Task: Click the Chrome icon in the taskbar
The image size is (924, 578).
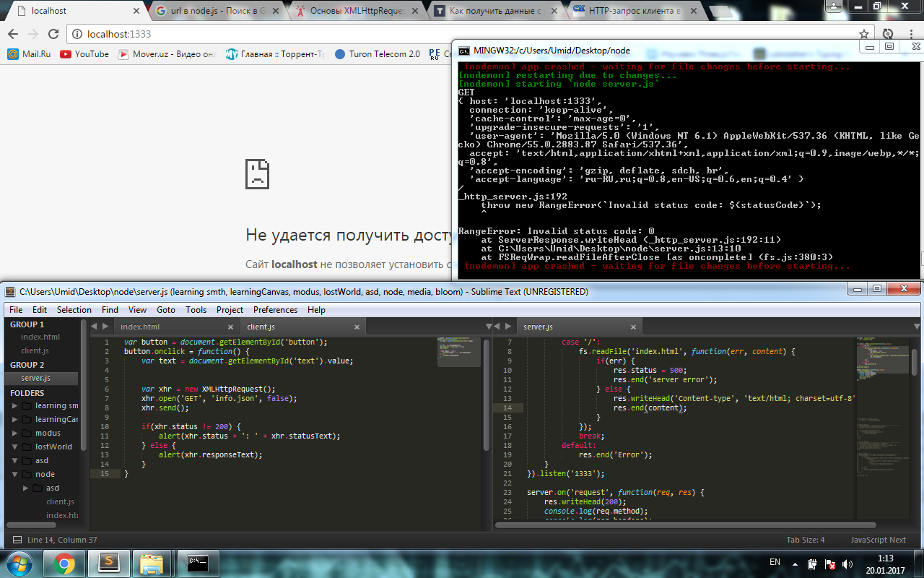Action: (x=64, y=562)
